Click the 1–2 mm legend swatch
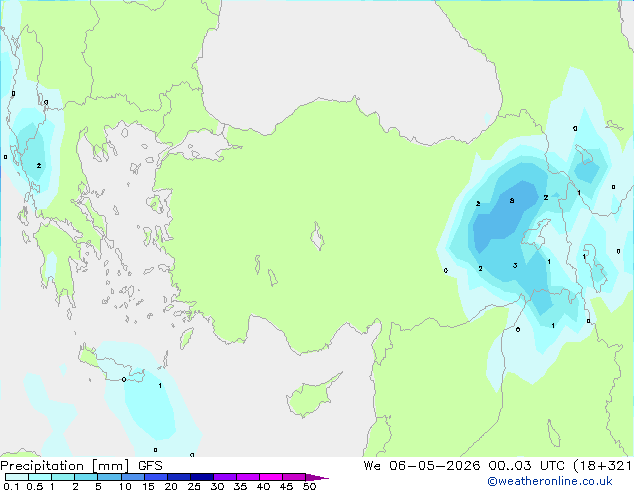 pyautogui.click(x=63, y=477)
